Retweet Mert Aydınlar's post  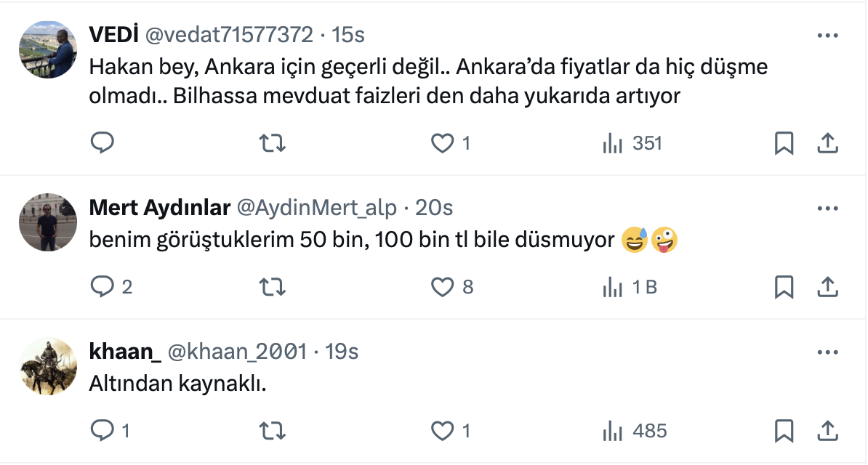[273, 287]
